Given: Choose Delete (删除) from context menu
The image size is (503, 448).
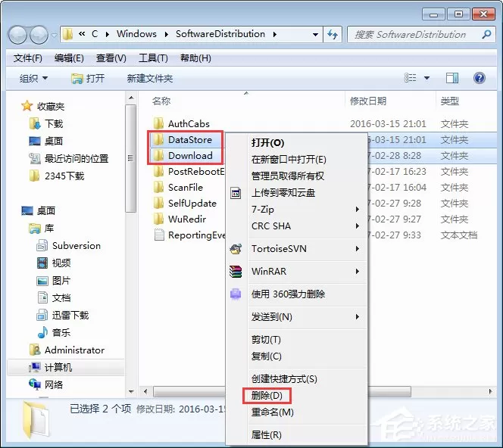Looking at the screenshot, I should click(267, 396).
